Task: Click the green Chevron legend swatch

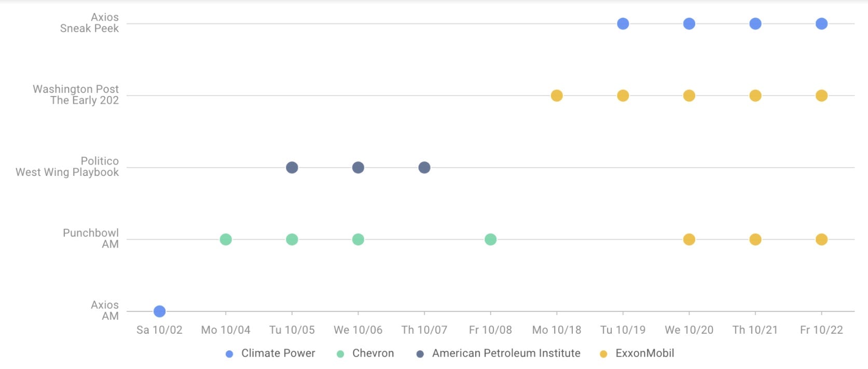Action: coord(340,354)
